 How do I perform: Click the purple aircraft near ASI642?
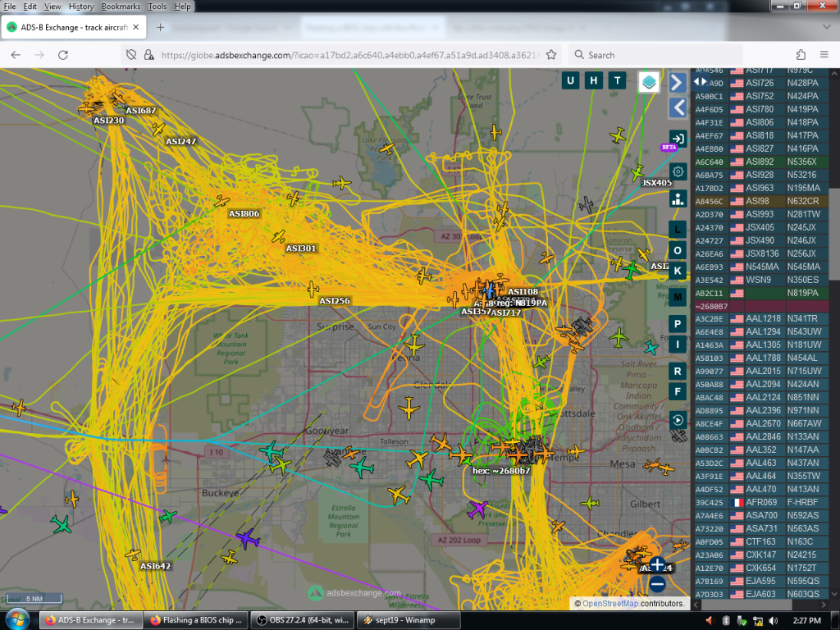tap(247, 538)
